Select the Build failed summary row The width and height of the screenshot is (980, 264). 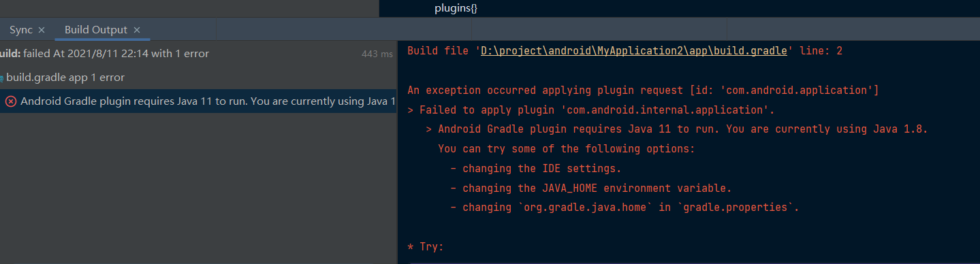tap(197, 54)
